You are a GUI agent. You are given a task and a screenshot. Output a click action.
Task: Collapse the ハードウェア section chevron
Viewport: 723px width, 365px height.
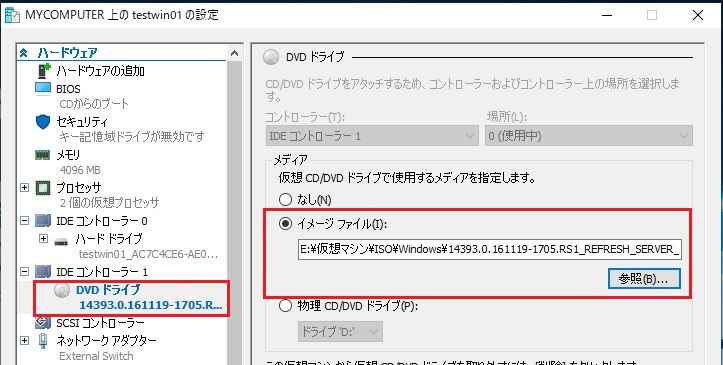pyautogui.click(x=24, y=53)
